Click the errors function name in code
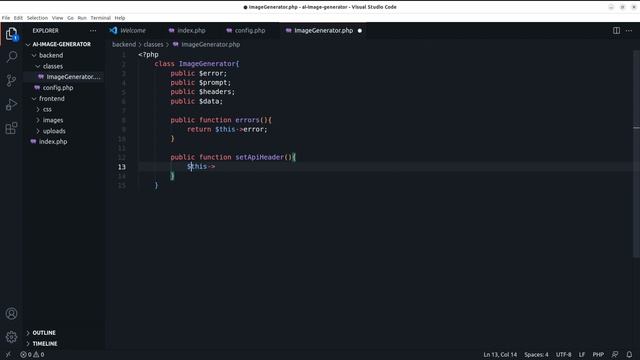Viewport: 640px width, 360px height. [247, 120]
